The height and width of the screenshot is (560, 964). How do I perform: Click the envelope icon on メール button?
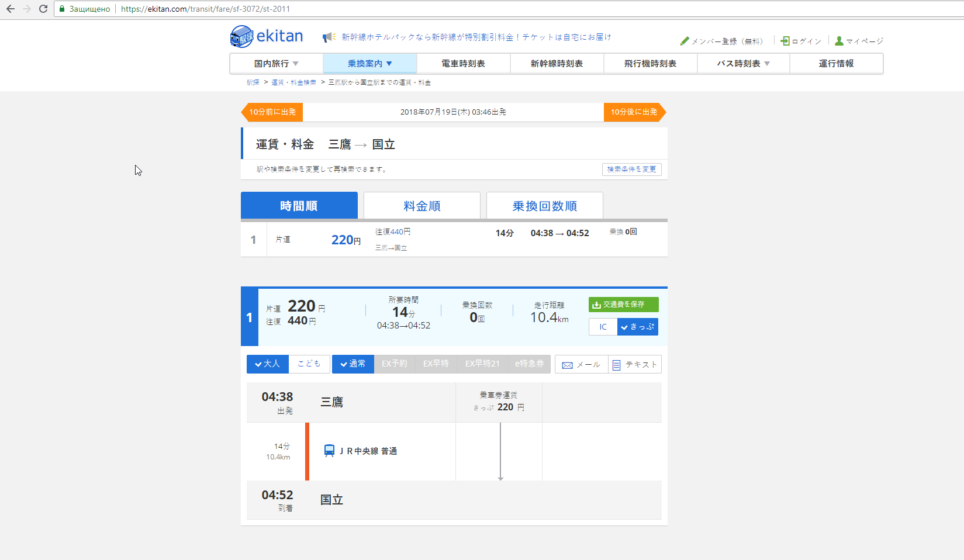(x=567, y=365)
